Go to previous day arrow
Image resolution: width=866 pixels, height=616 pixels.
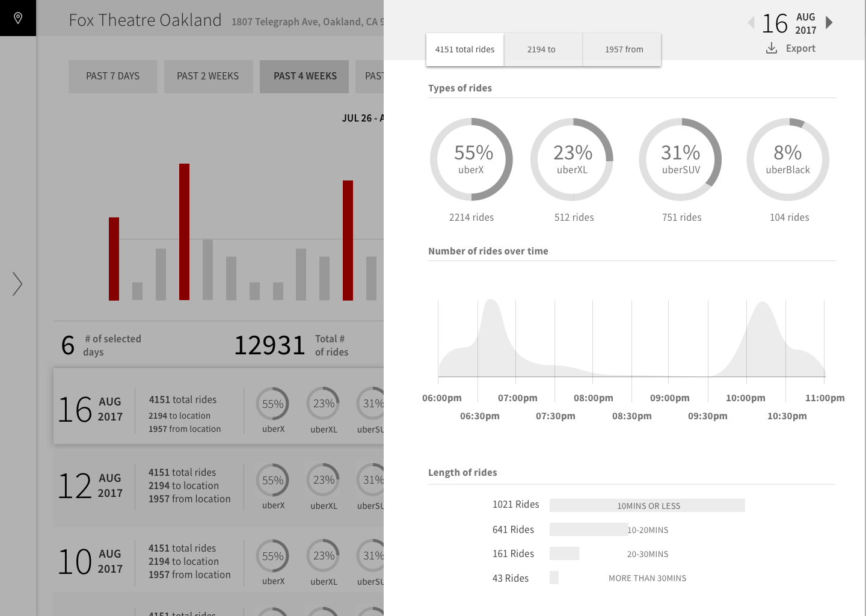(x=751, y=23)
